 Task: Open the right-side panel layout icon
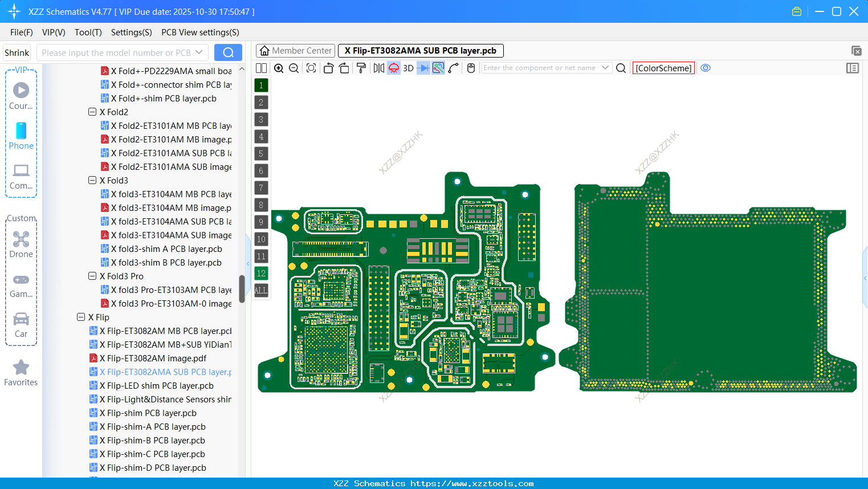853,68
